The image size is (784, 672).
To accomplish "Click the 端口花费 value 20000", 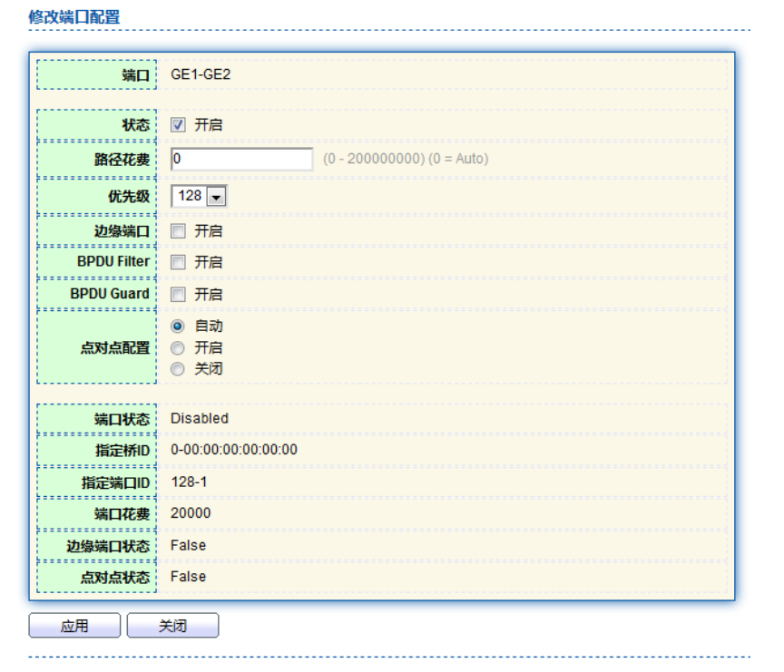I will 191,513.
